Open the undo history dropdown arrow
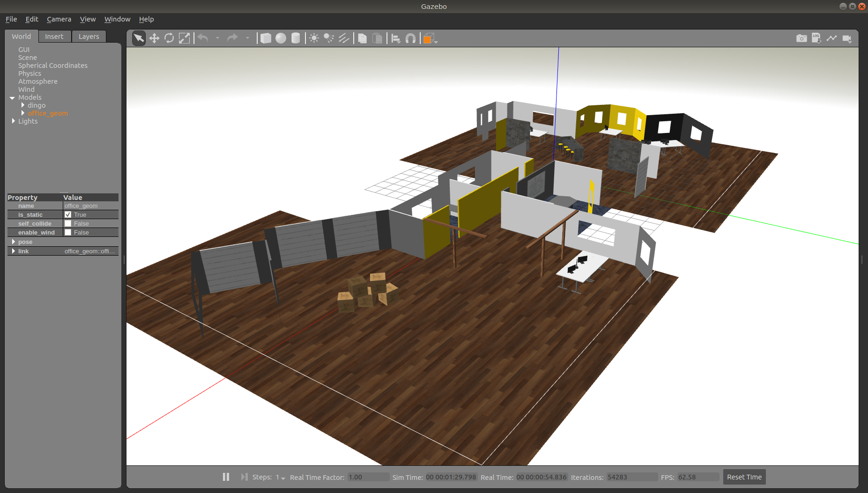 tap(217, 38)
